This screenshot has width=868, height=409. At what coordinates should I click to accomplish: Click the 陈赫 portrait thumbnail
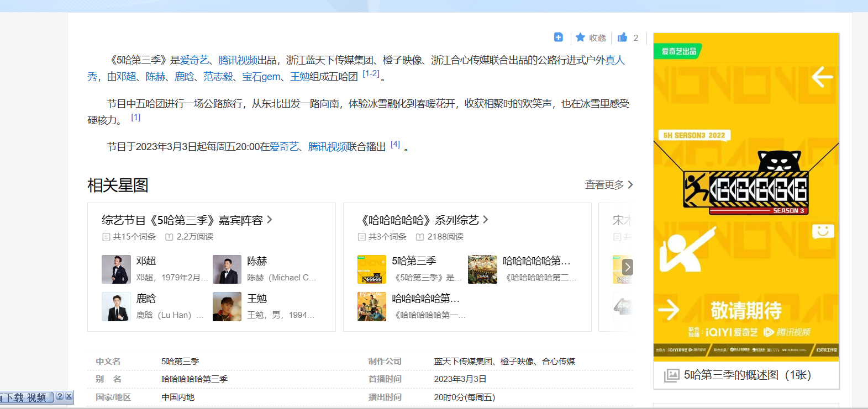(227, 269)
